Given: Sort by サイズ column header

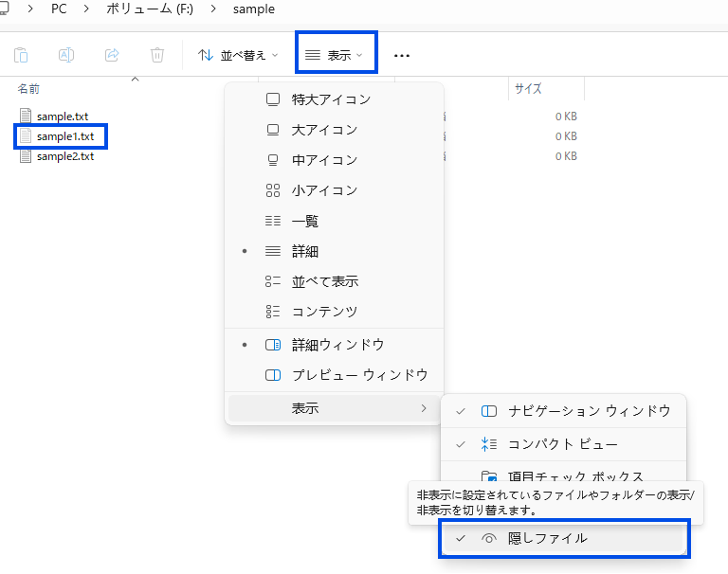Looking at the screenshot, I should [528, 88].
